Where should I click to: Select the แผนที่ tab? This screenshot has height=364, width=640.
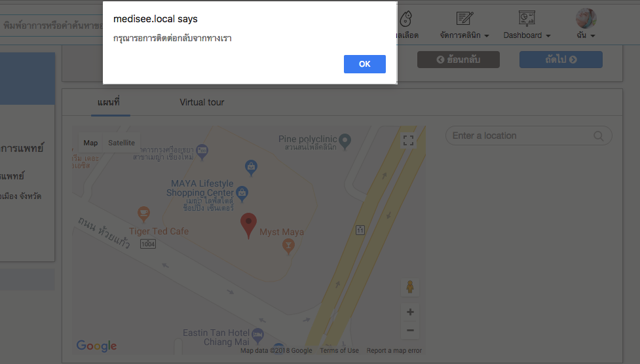[x=109, y=102]
